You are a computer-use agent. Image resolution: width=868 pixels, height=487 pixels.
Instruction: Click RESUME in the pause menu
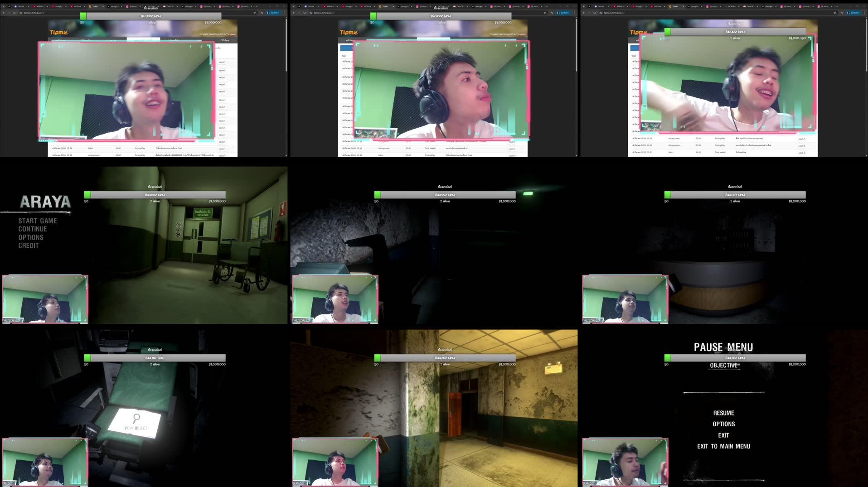(x=723, y=413)
